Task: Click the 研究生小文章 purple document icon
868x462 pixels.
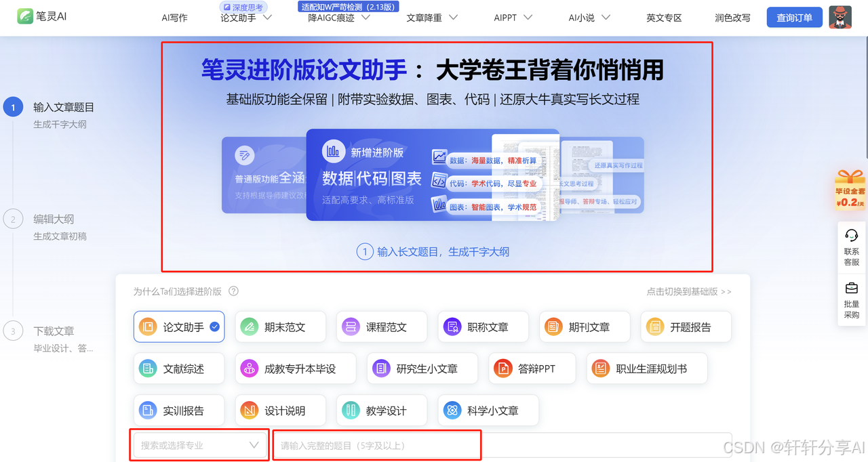Action: (x=381, y=369)
